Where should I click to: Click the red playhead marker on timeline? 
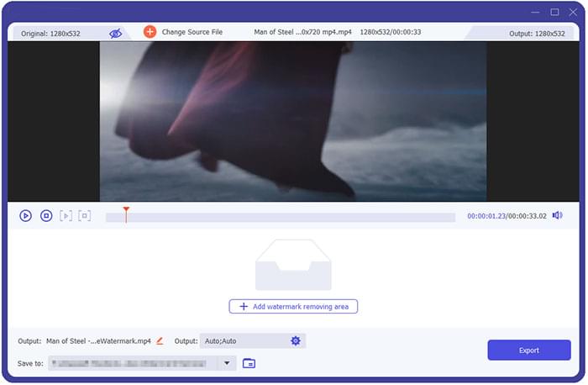pos(126,214)
